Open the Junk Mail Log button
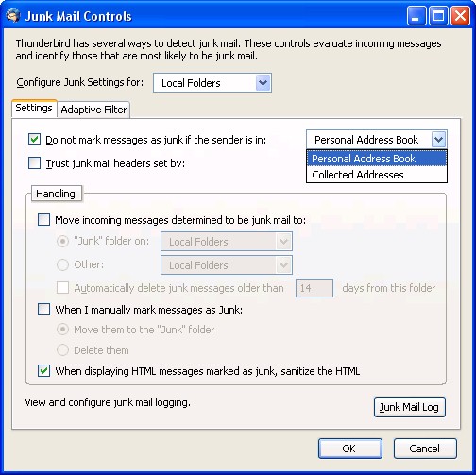The image size is (476, 475). click(410, 407)
